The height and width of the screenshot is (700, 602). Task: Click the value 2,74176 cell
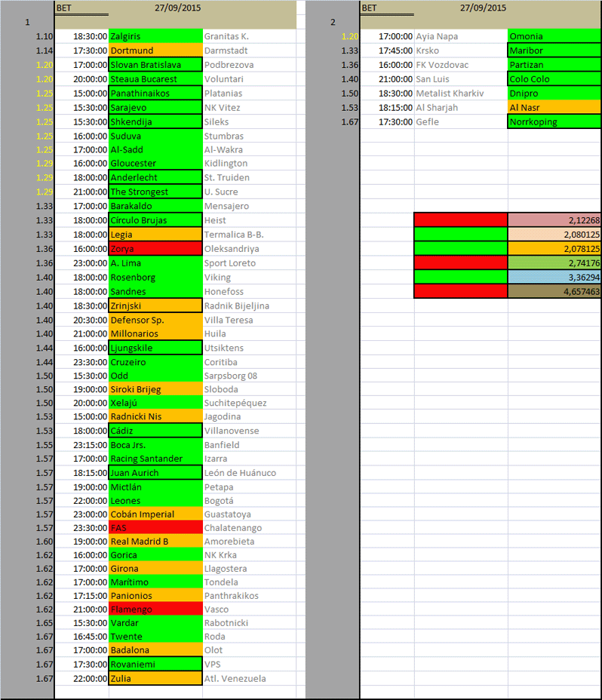click(x=554, y=263)
